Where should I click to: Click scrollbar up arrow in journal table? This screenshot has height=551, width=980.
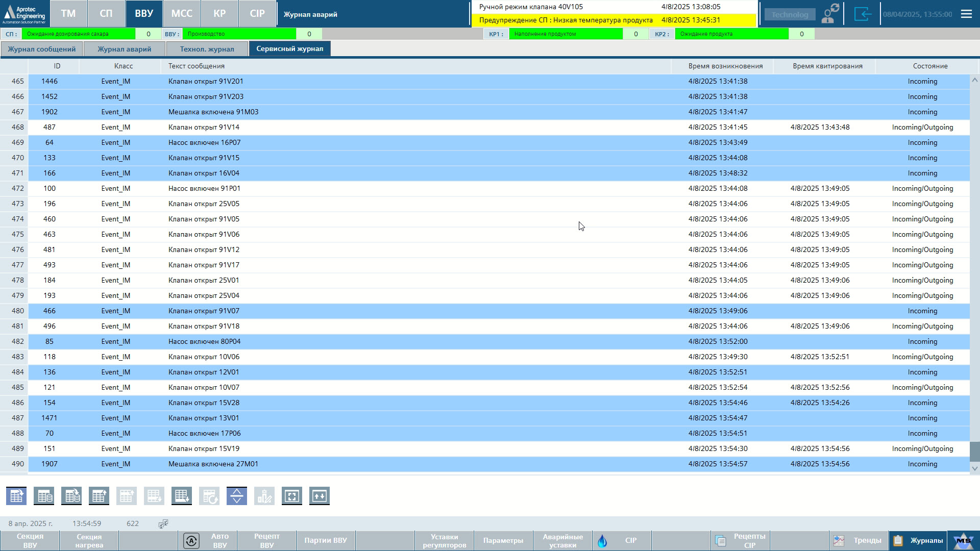click(975, 80)
